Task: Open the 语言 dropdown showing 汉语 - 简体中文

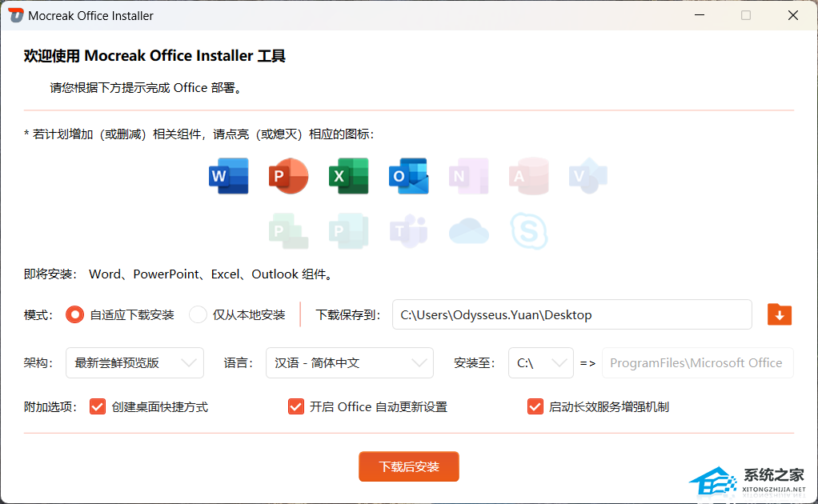Action: click(x=350, y=362)
